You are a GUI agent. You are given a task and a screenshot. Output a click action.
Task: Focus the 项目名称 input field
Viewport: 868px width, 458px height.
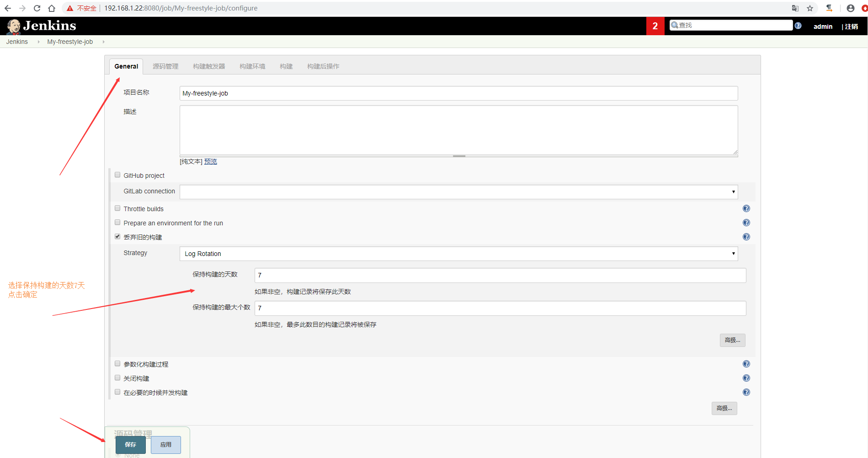click(458, 93)
